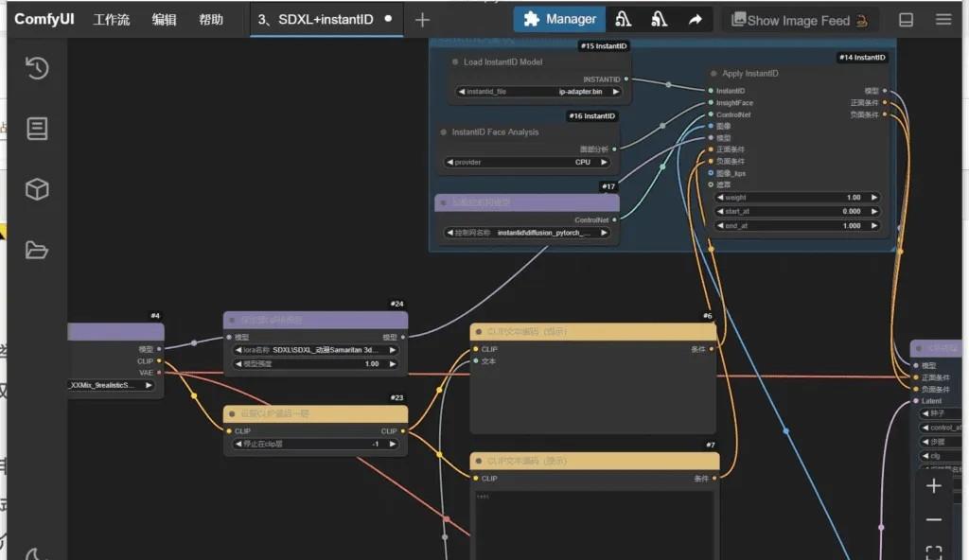Click Latent input socket on sampler node
This screenshot has width=969, height=560.
[916, 401]
